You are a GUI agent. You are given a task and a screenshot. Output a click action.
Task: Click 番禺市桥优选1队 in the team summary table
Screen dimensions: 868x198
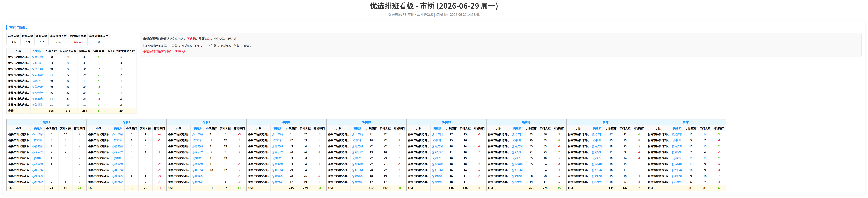point(19,99)
